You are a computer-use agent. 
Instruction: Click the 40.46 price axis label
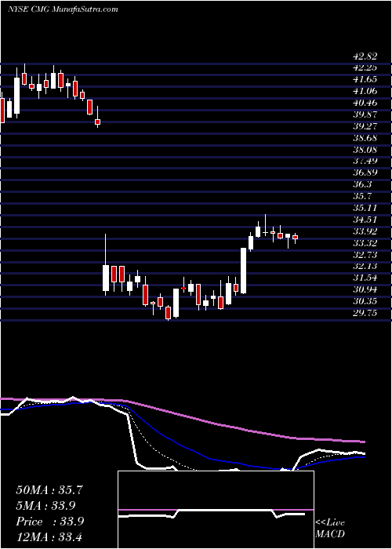[x=365, y=103]
